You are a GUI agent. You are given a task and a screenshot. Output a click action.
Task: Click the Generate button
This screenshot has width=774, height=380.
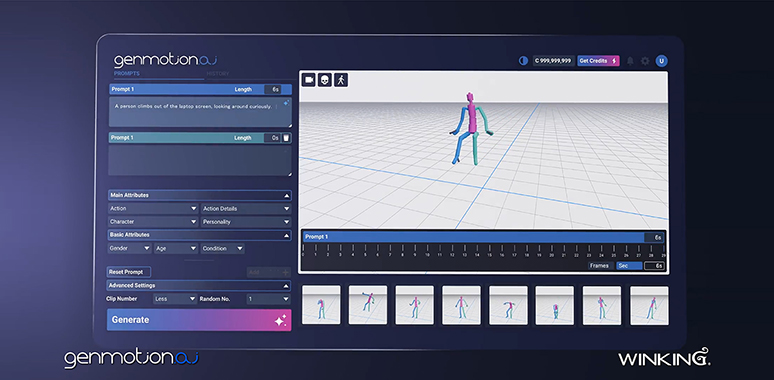199,320
